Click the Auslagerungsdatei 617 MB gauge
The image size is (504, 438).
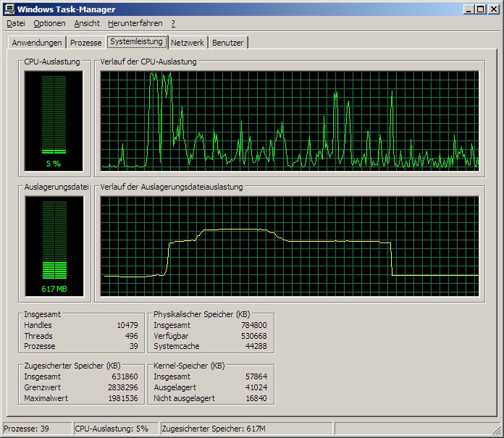[54, 246]
